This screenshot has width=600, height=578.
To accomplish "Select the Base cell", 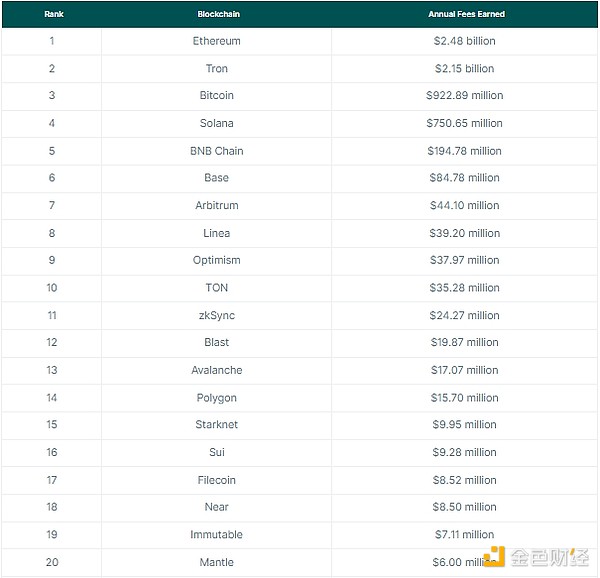I will pyautogui.click(x=217, y=177).
